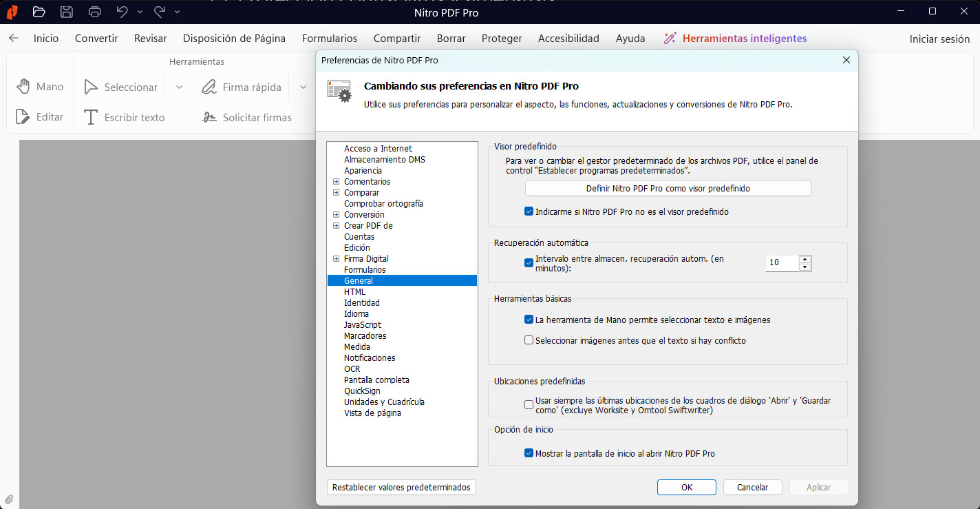Open the undo history dropdown arrow
980x509 pixels.
coord(140,12)
